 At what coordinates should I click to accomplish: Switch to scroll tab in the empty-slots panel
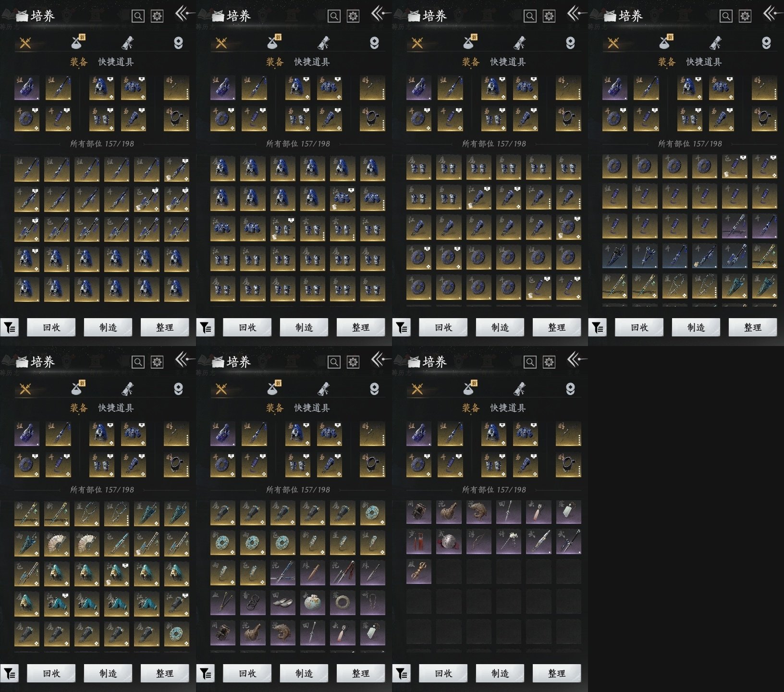[x=519, y=389]
